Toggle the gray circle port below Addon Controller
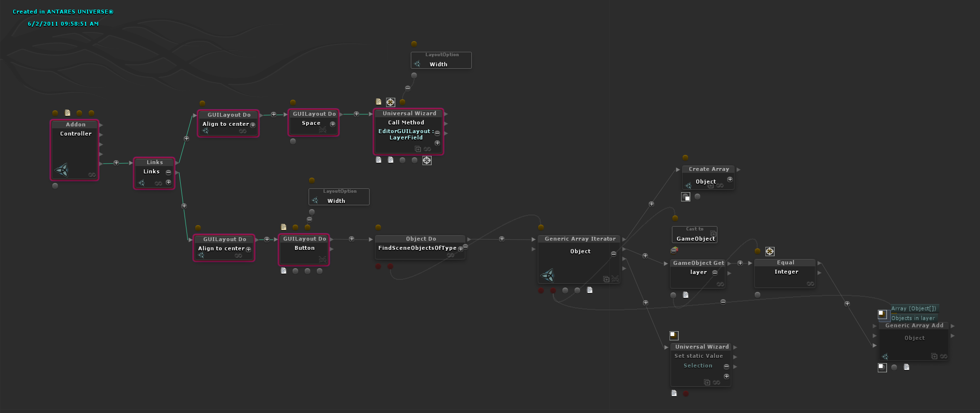Viewport: 980px width, 413px height. pyautogui.click(x=55, y=186)
